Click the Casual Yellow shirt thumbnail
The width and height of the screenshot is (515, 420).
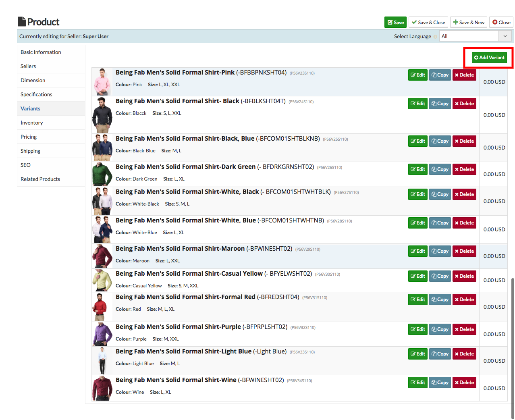102,280
